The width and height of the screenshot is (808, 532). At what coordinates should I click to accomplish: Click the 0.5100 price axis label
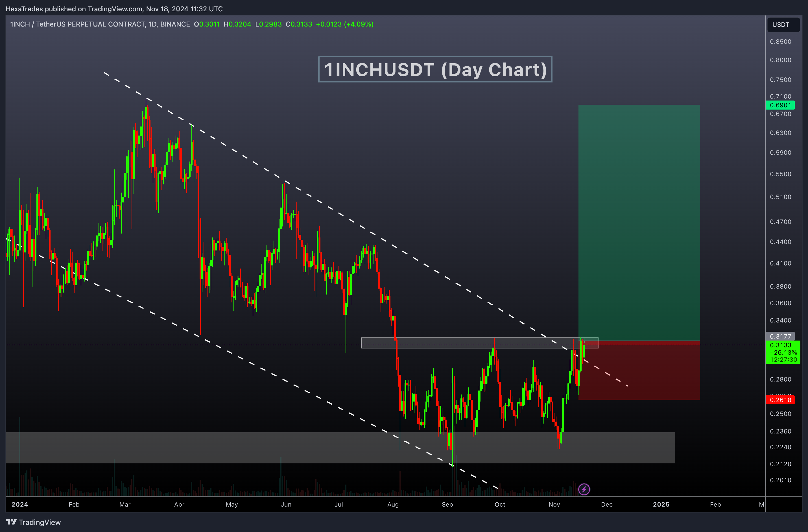click(780, 197)
